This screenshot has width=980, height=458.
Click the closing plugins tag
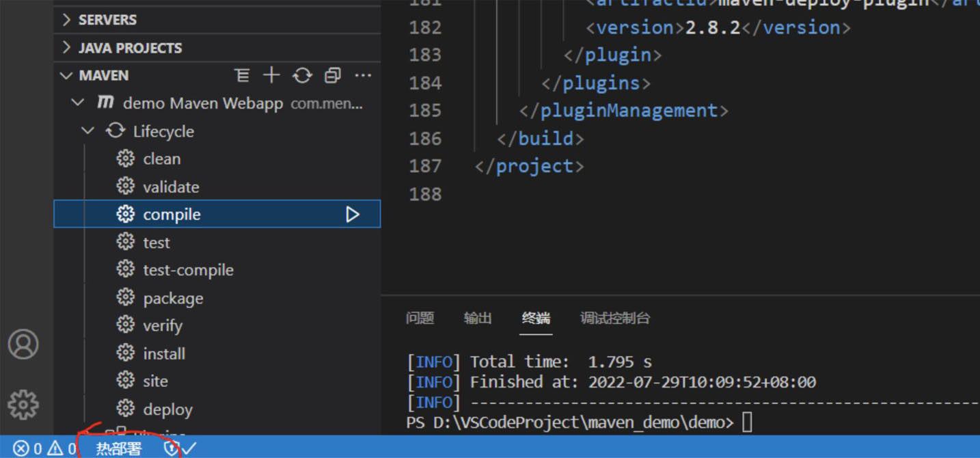click(595, 83)
